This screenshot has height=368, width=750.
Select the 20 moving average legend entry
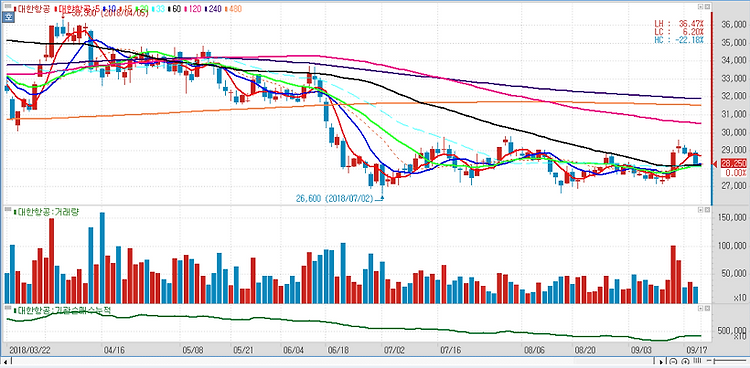143,9
